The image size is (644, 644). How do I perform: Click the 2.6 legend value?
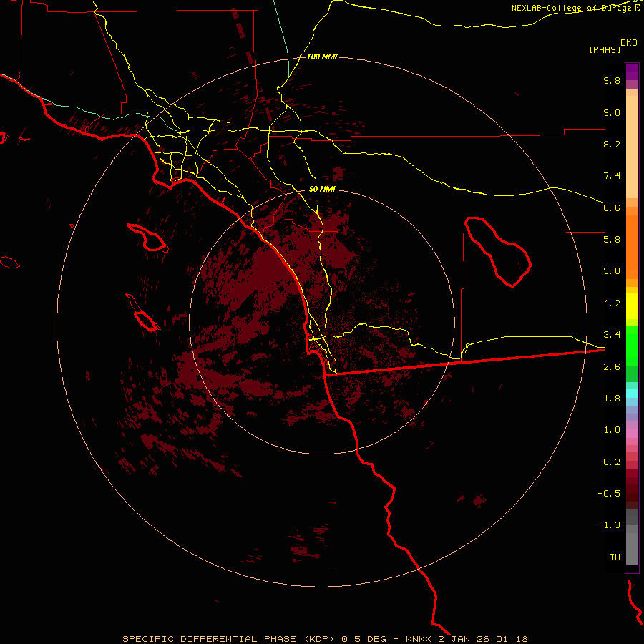point(612,367)
